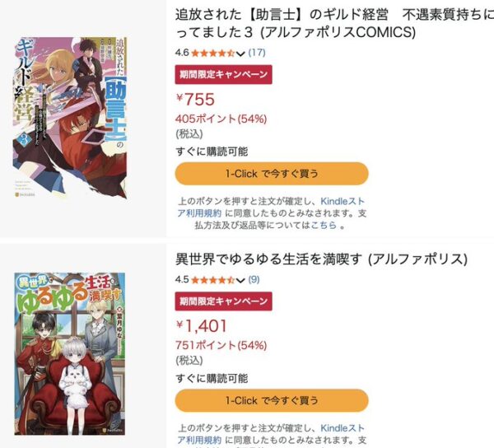Open the 異世界でゆるゆる生活を満喫す title link
Viewport: 494px width, 448px height.
[321, 259]
